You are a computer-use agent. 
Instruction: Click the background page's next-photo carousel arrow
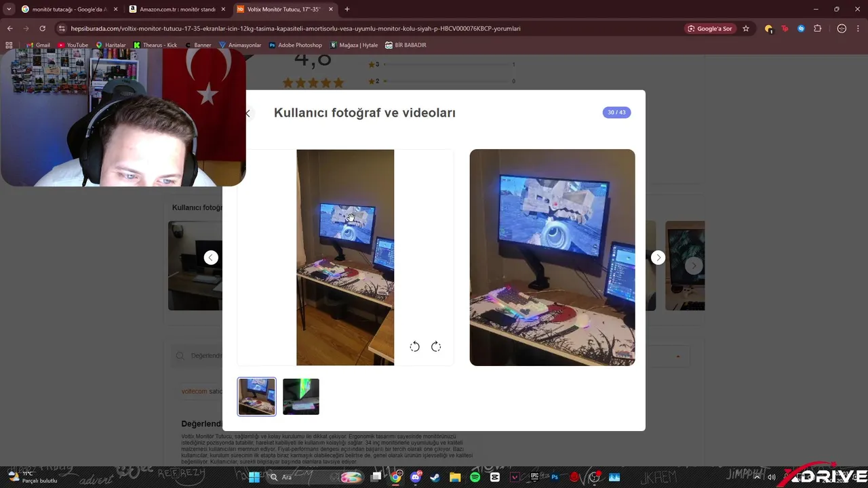(x=693, y=266)
